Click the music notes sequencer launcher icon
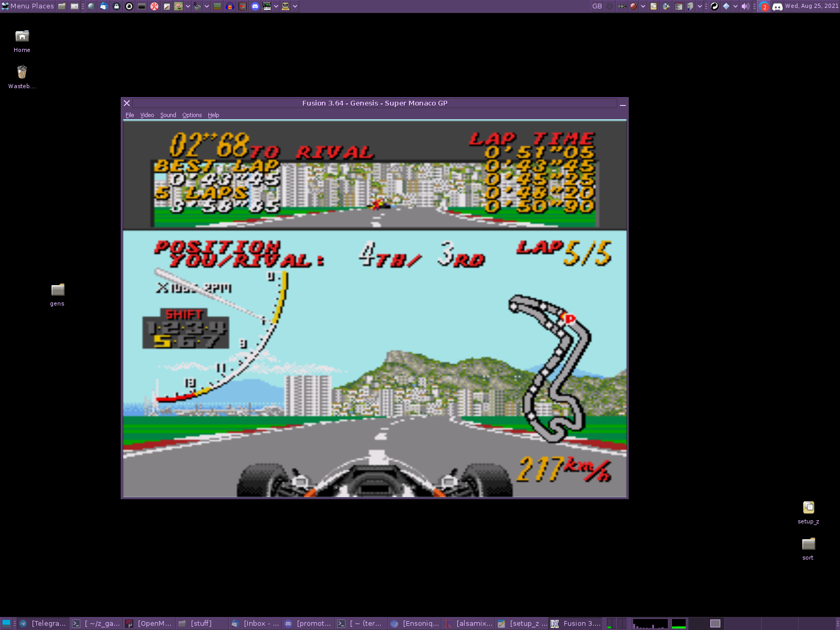 click(197, 6)
